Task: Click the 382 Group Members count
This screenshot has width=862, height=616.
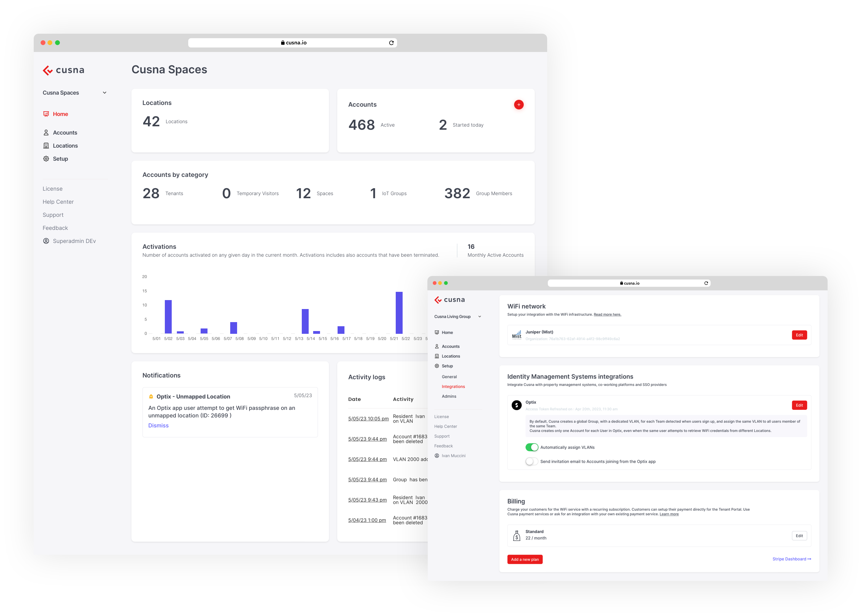Action: click(457, 193)
